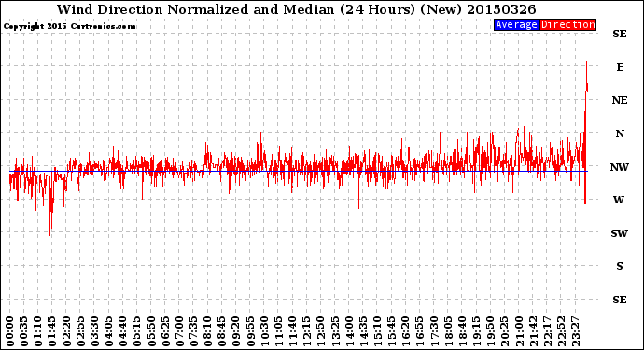Select the 21:00 time label

pos(520,331)
